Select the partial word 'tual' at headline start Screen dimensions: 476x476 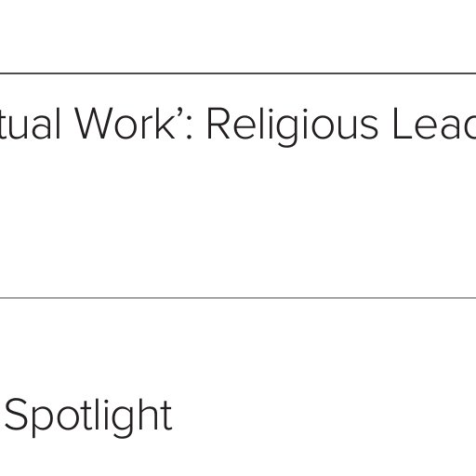[x=30, y=124]
